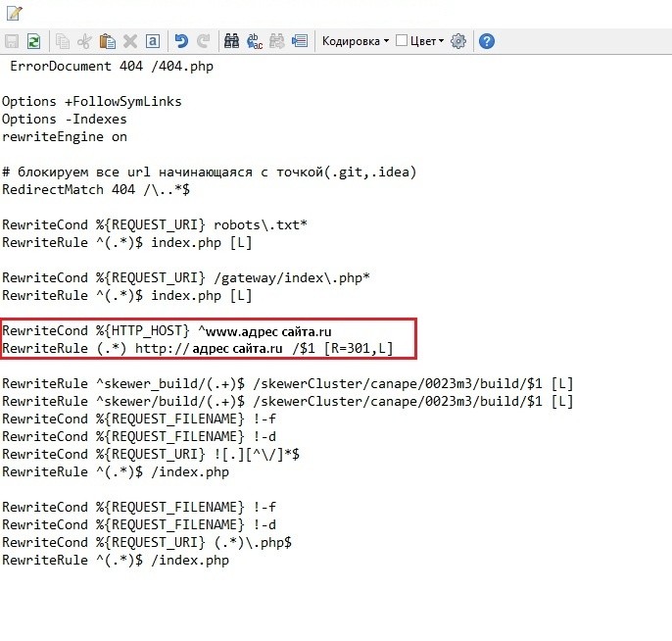Click the Delete X icon
The image size is (672, 641).
pos(129,41)
